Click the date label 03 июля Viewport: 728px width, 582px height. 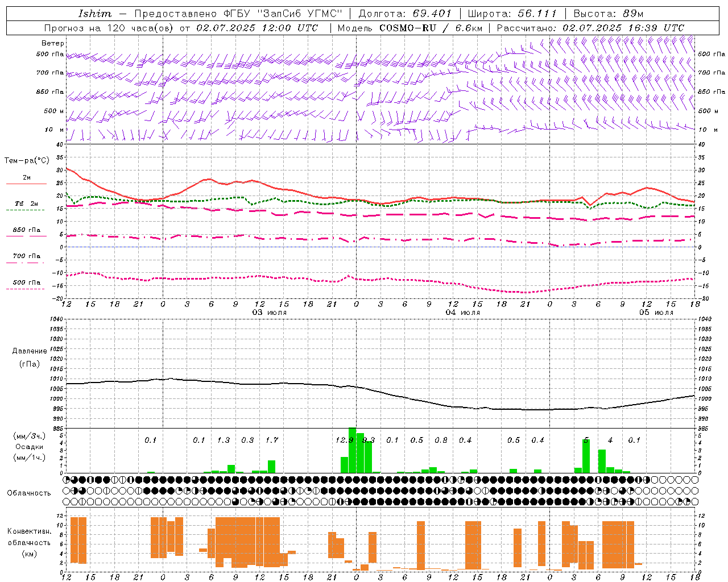[270, 313]
